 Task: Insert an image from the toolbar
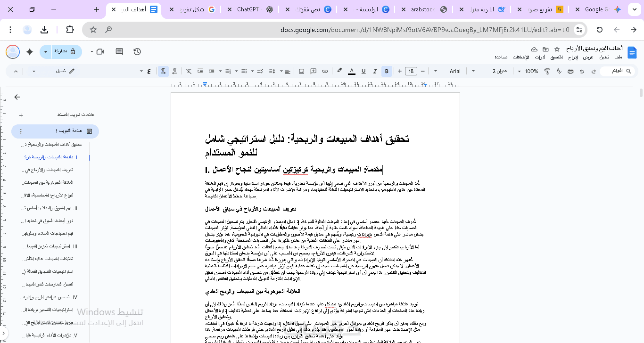click(302, 71)
